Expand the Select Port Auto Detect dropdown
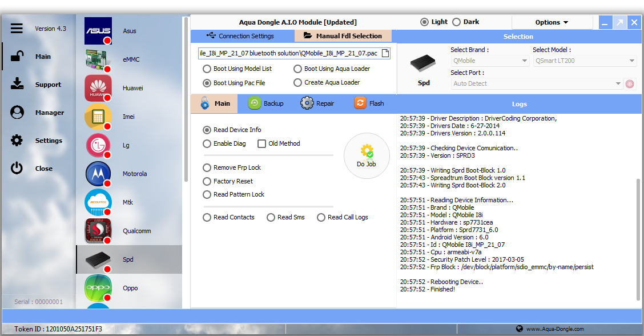This screenshot has height=336, width=644. point(537,83)
